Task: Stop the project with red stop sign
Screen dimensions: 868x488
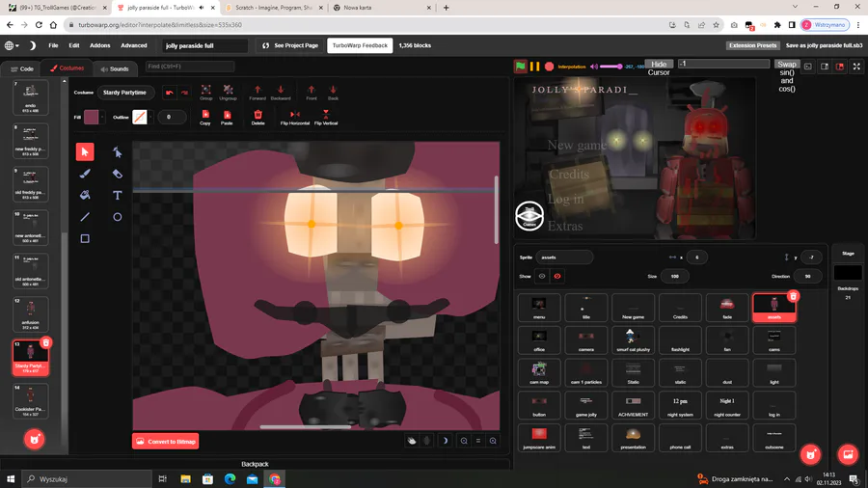Action: click(549, 67)
